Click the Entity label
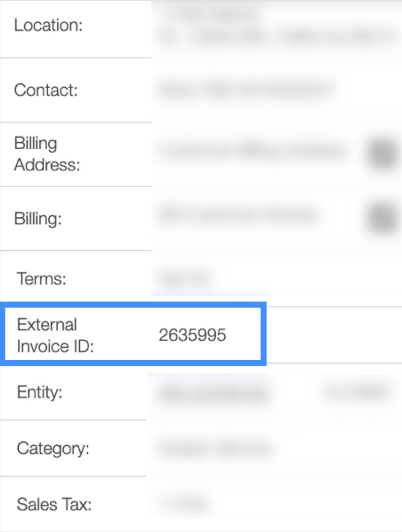This screenshot has width=402, height=532. click(x=39, y=393)
